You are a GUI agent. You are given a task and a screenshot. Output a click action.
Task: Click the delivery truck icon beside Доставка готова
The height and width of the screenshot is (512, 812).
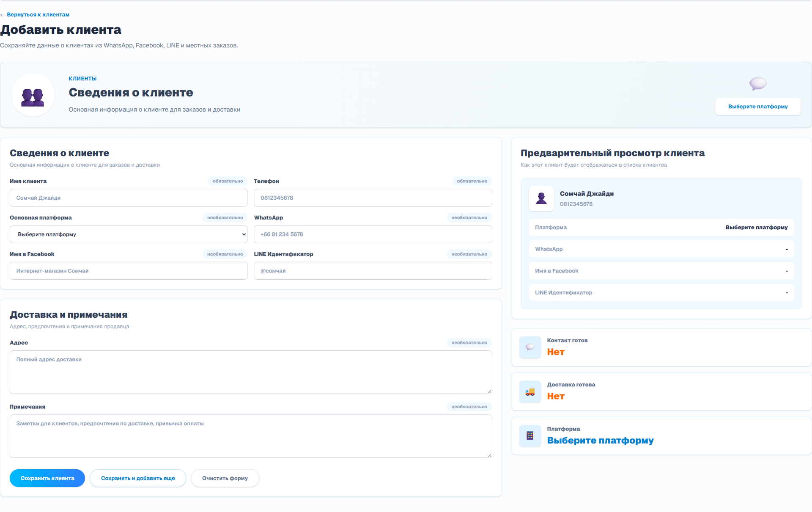coord(530,392)
